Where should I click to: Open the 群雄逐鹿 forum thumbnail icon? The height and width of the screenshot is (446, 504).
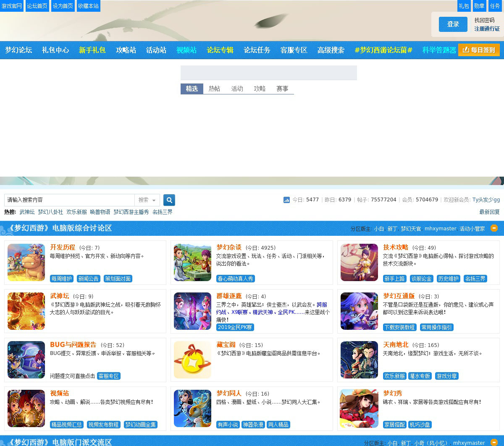tap(192, 311)
